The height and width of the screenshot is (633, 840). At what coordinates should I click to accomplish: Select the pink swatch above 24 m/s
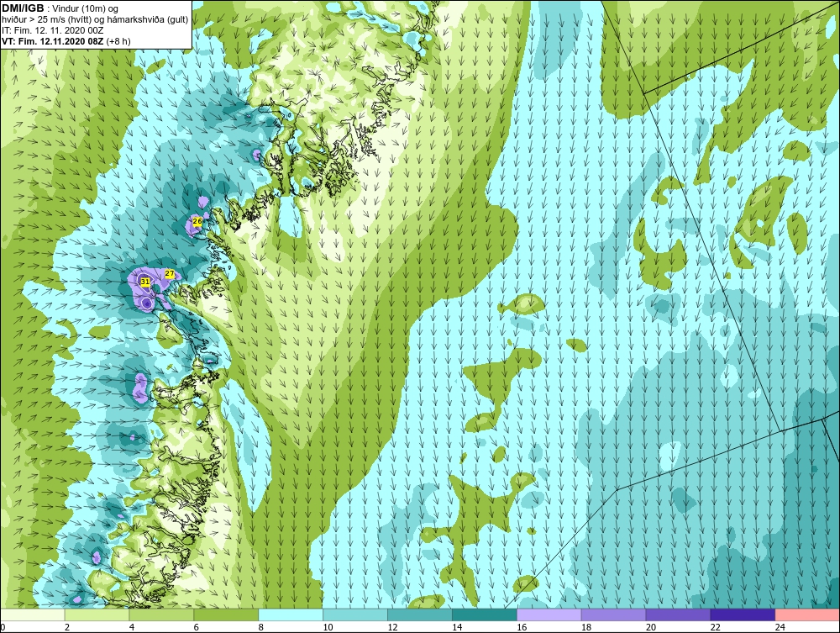807,615
